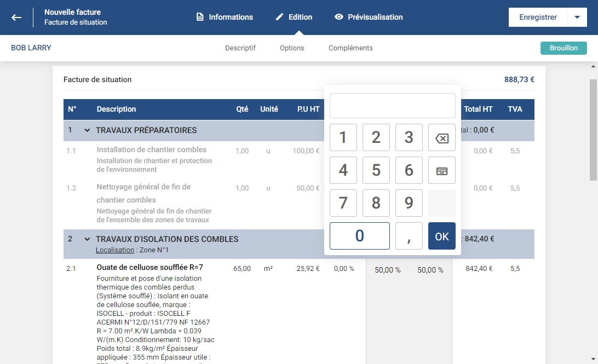598x364 pixels.
Task: Select the Descriptif tab
Action: [x=240, y=48]
